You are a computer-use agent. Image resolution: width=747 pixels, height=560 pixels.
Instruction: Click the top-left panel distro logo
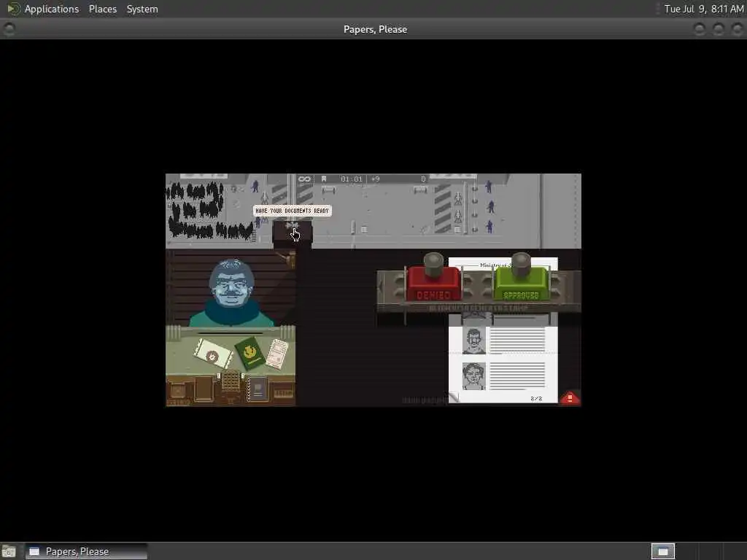(12, 9)
